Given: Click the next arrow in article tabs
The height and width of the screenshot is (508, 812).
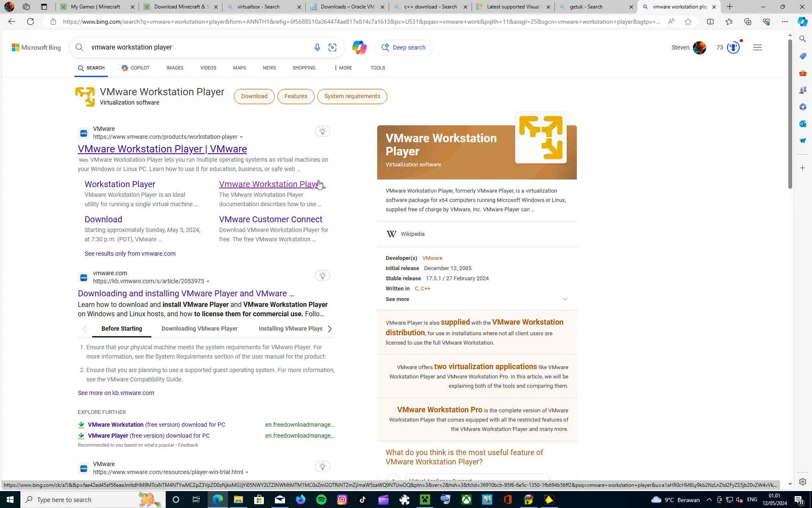Looking at the screenshot, I should pos(329,329).
